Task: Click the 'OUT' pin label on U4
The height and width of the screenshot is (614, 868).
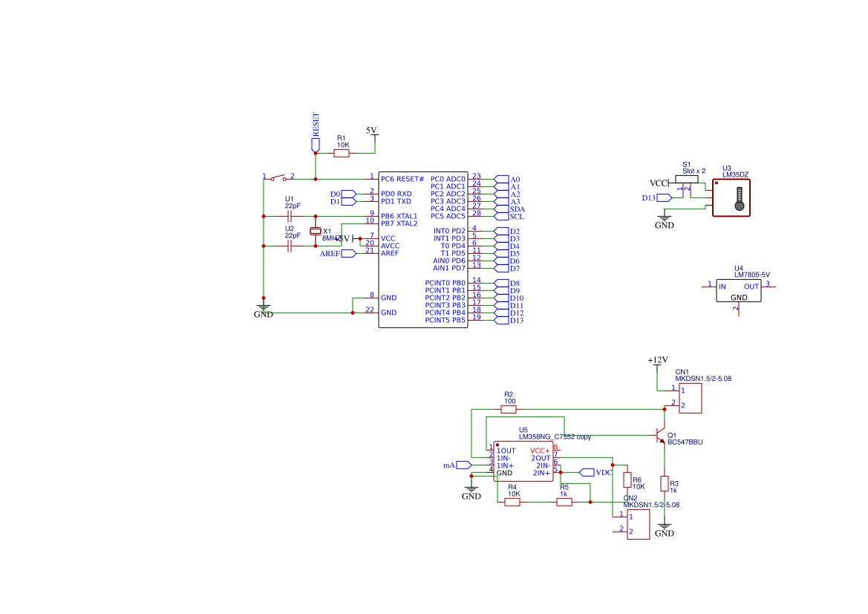Action: coord(751,287)
